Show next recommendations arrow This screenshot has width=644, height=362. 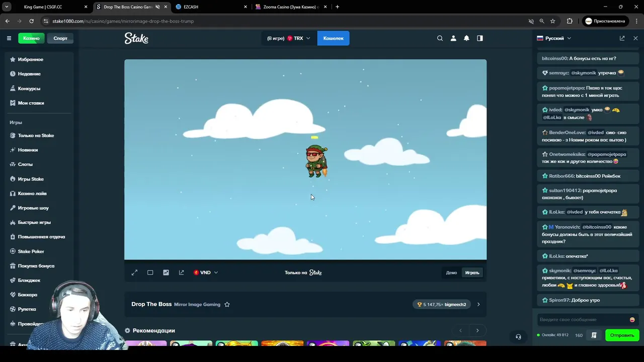[x=477, y=331]
